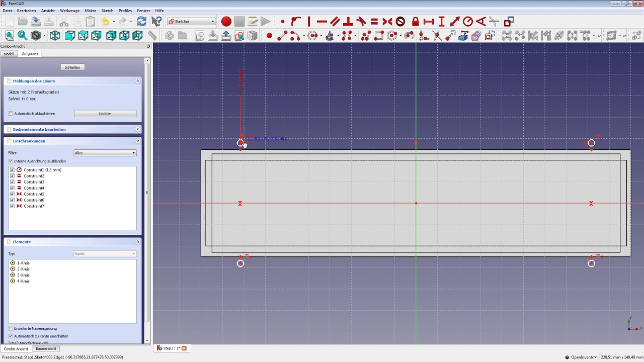Click the What's This help icon

(156, 22)
